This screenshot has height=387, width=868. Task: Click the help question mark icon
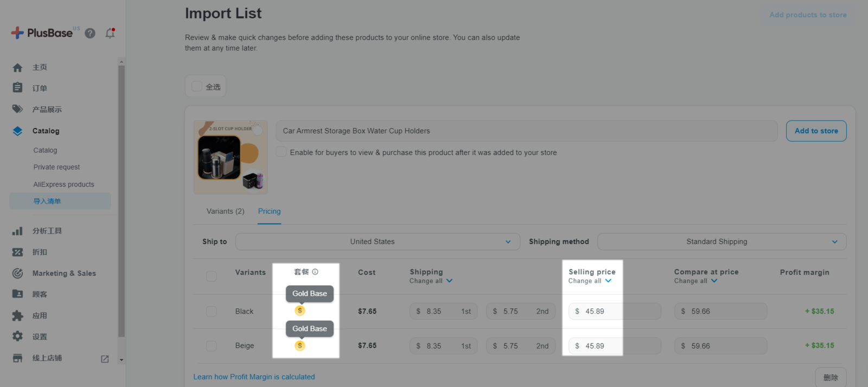point(90,33)
